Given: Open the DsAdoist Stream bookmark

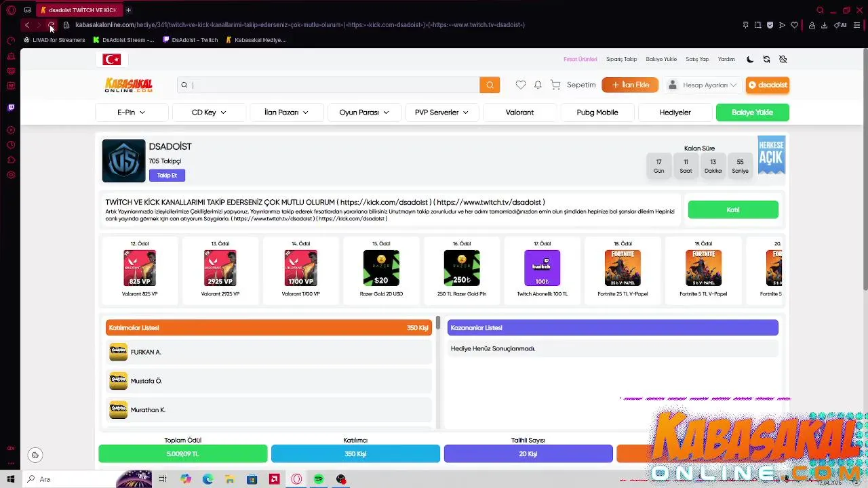Looking at the screenshot, I should (x=123, y=40).
